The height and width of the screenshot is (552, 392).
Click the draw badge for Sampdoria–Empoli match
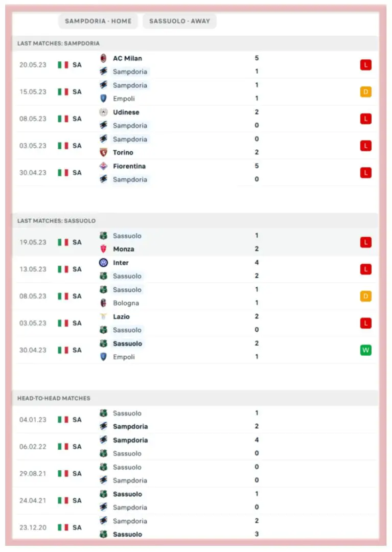[x=365, y=92]
